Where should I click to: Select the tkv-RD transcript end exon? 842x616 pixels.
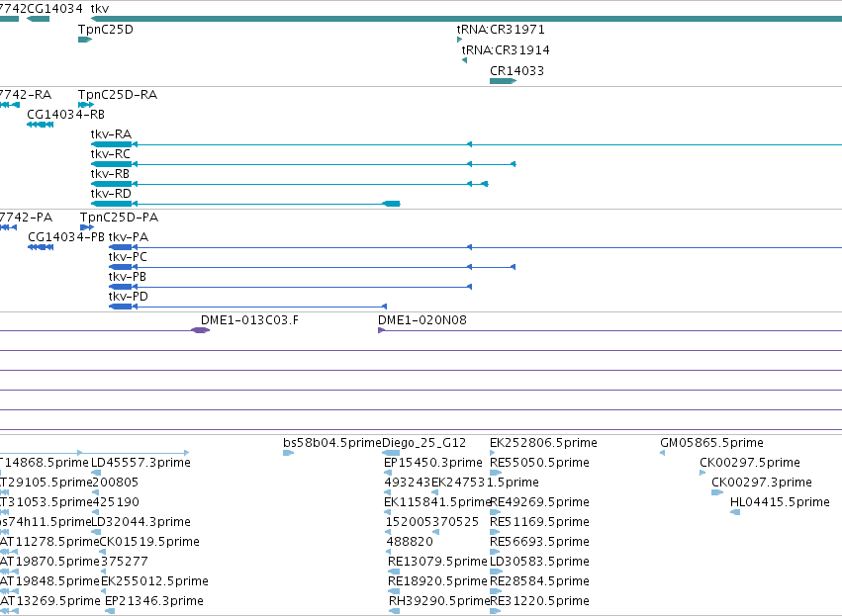pos(391,204)
